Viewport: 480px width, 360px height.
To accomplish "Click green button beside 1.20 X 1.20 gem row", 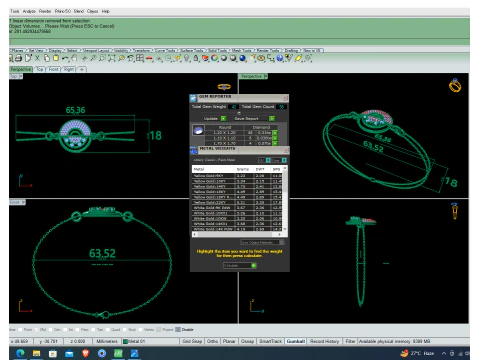I will point(275,133).
